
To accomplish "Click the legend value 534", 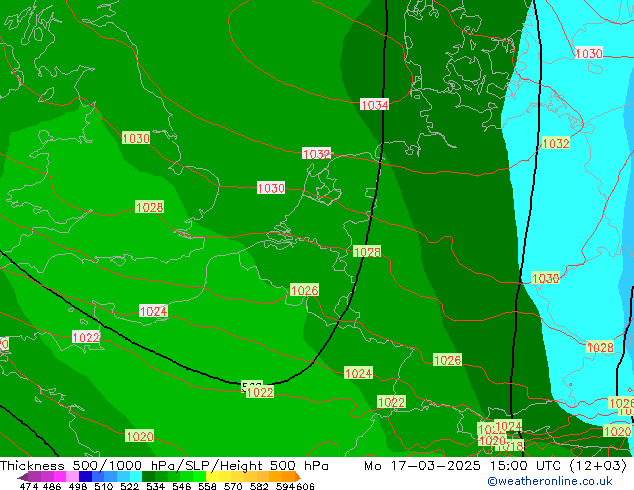I will (x=155, y=486).
